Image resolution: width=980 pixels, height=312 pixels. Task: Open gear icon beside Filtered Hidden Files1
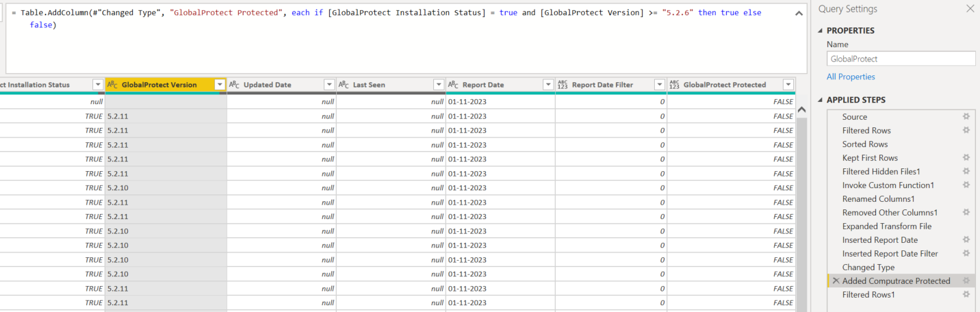click(966, 172)
